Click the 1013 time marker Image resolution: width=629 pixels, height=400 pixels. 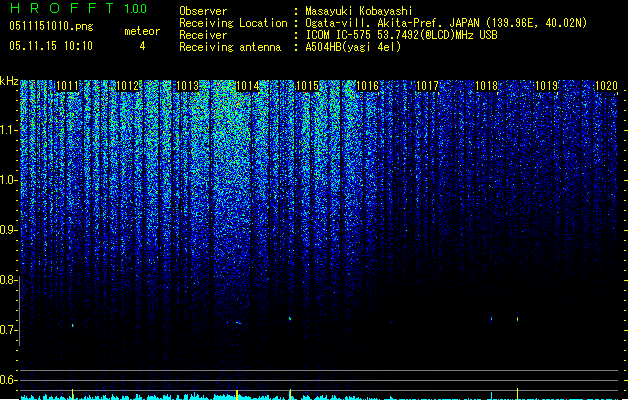pyautogui.click(x=187, y=86)
